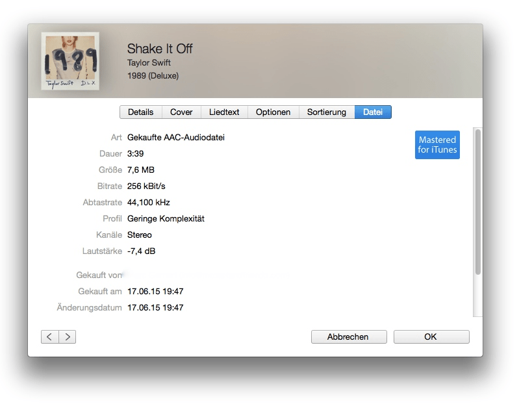
Task: Click the Änderungsdatum label
Action: pyautogui.click(x=89, y=308)
